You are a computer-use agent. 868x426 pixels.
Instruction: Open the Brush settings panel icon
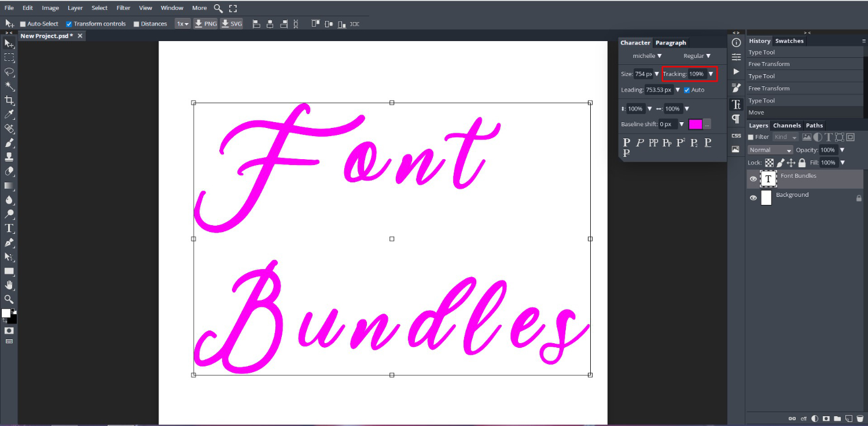coord(736,87)
